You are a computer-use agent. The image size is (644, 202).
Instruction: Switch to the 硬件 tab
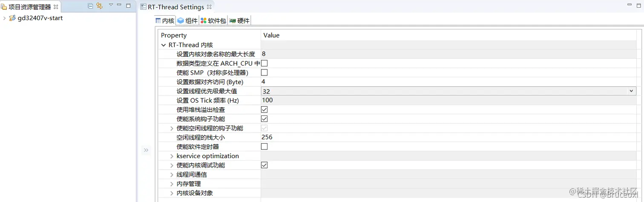[x=239, y=20]
